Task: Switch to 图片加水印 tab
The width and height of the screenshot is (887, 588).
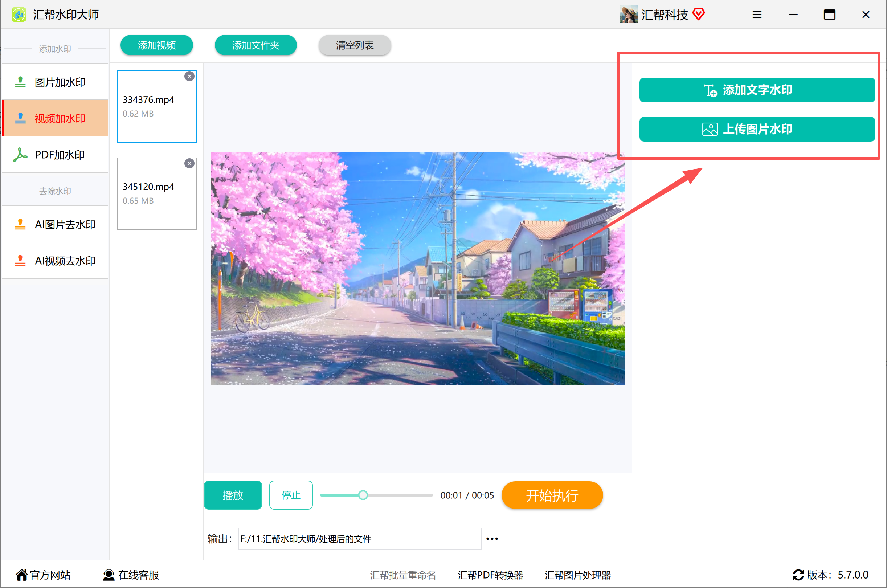Action: coord(56,82)
